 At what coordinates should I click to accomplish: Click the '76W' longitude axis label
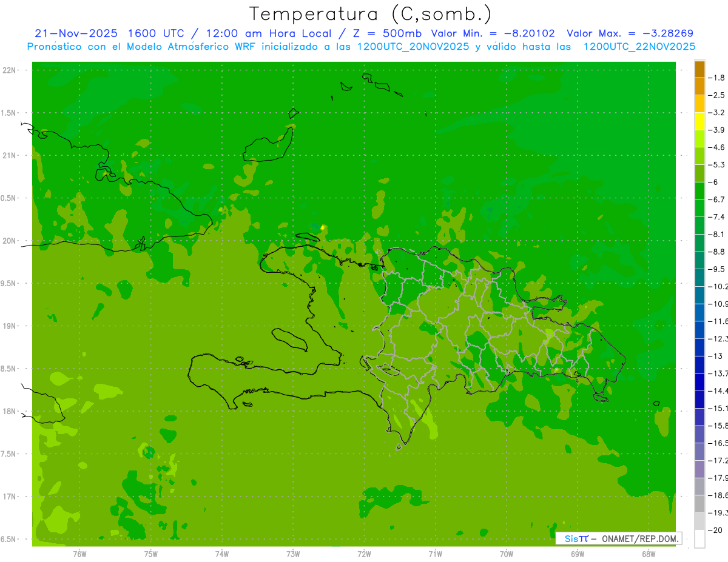click(79, 554)
